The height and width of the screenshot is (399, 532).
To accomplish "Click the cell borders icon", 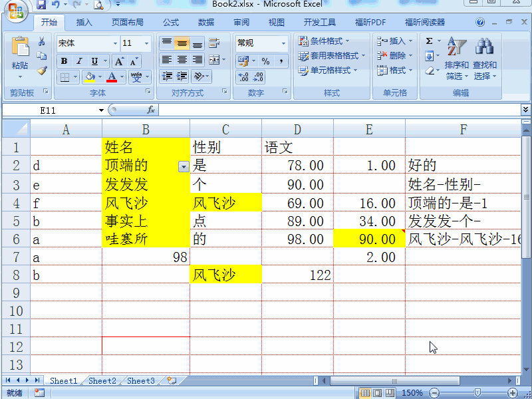I will [65, 77].
